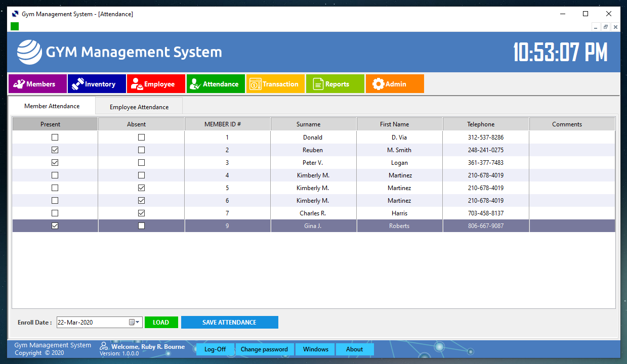Click the Comments cell for Donald

click(572, 138)
